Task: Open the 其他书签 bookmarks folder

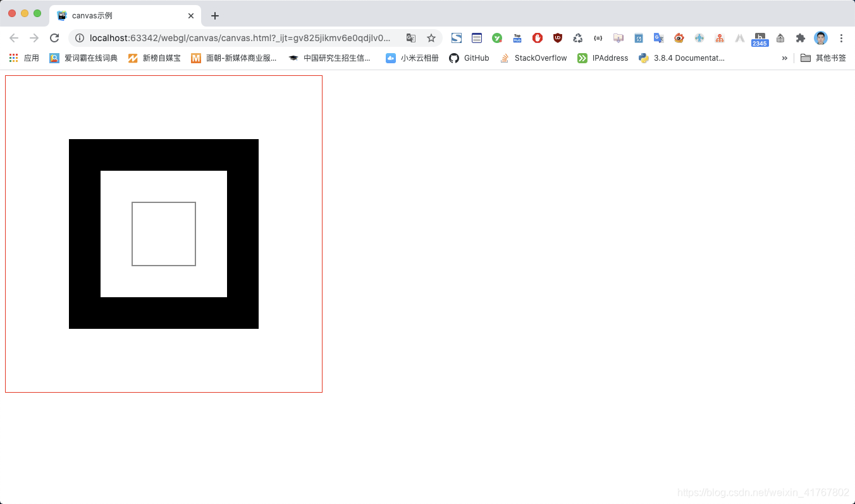Action: pos(823,58)
